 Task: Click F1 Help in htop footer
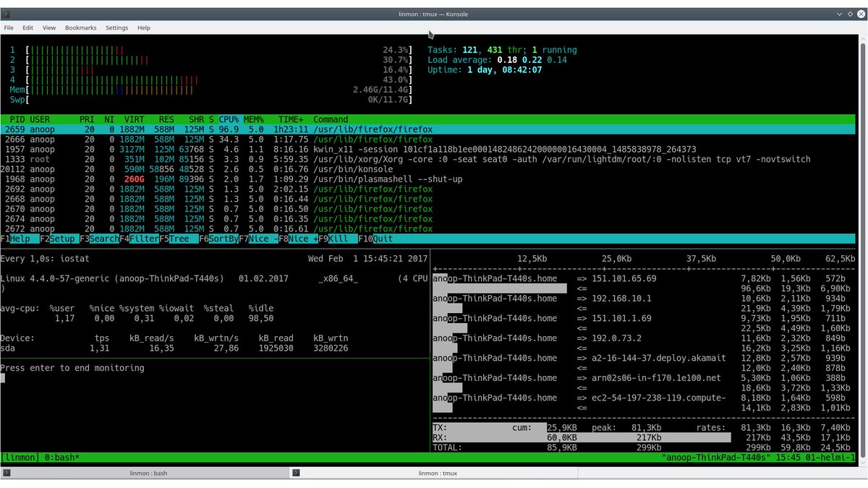pos(15,239)
